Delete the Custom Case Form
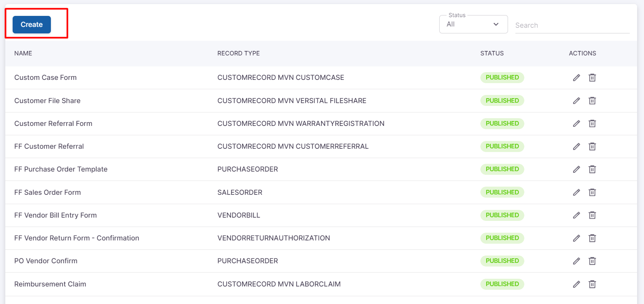The width and height of the screenshot is (644, 304). point(592,77)
